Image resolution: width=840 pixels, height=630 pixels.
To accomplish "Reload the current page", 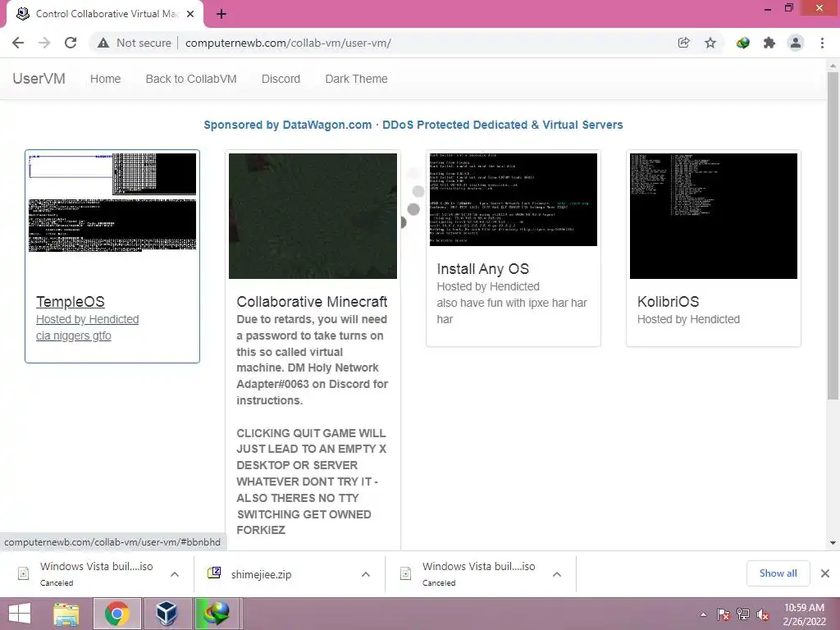I will coord(71,43).
